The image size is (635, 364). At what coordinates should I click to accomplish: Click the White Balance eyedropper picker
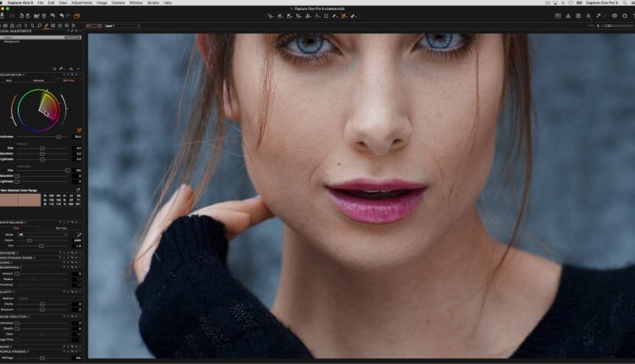[79, 234]
